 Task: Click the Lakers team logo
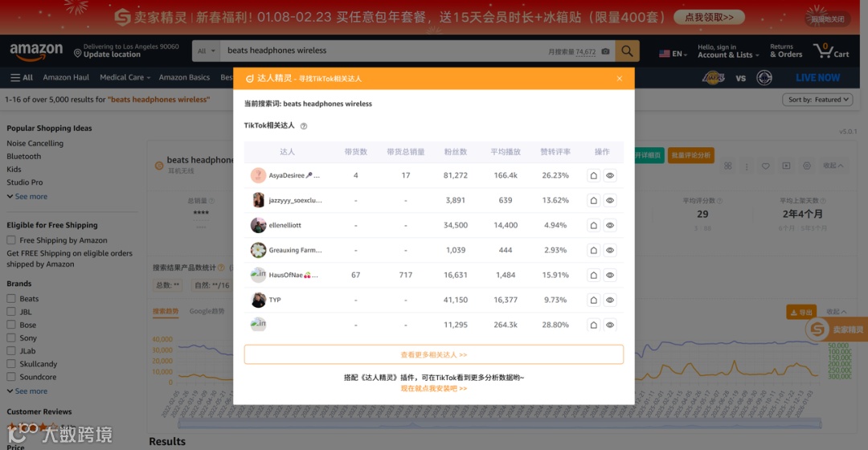point(714,77)
